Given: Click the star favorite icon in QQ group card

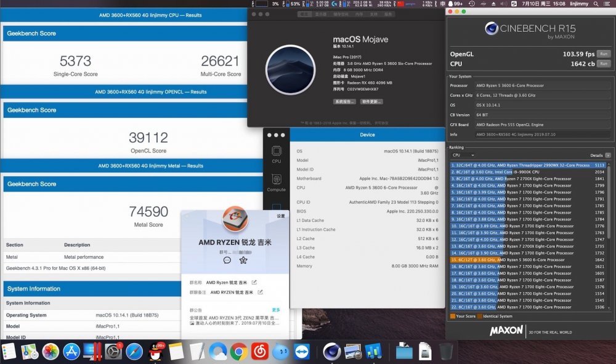Looking at the screenshot, I should click(243, 261).
